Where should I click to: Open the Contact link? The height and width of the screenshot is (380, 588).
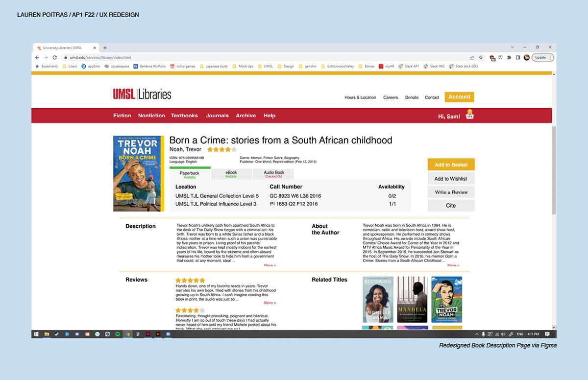click(432, 97)
